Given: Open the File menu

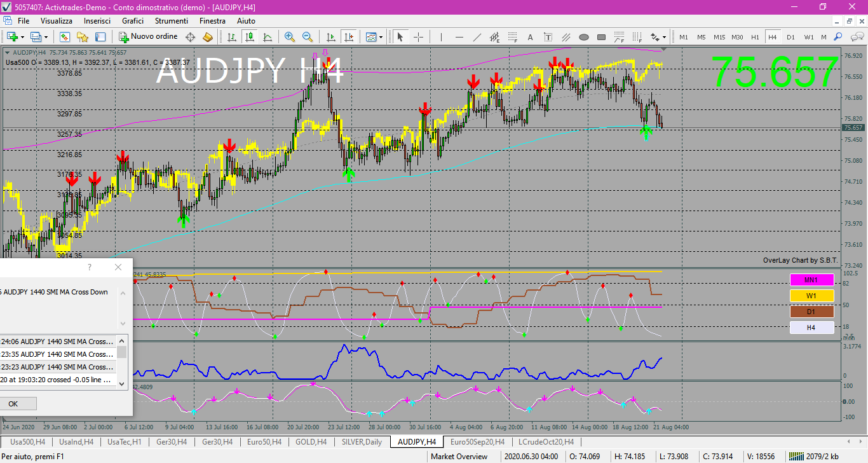Looking at the screenshot, I should 24,21.
